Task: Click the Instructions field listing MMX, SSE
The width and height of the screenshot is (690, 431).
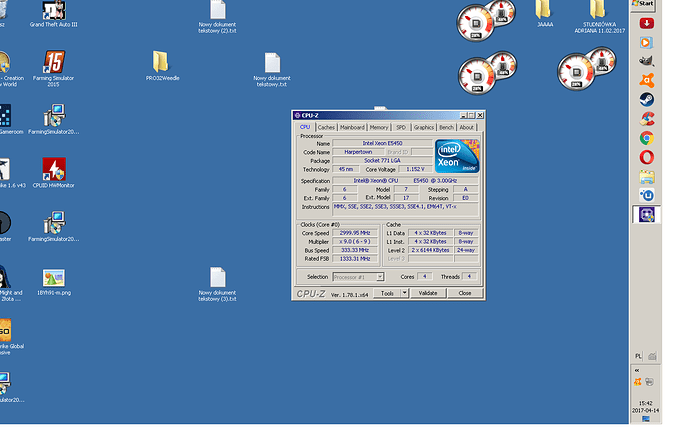Action: tap(405, 209)
